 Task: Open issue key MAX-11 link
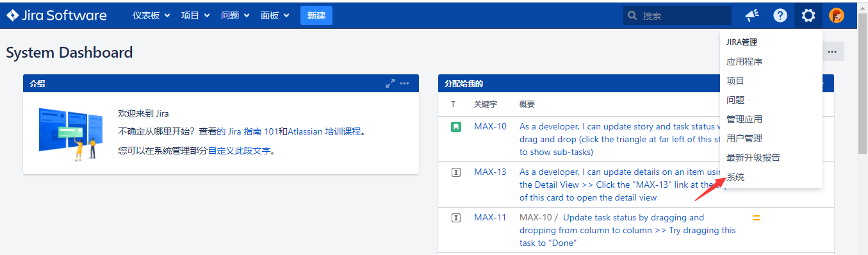pos(490,217)
